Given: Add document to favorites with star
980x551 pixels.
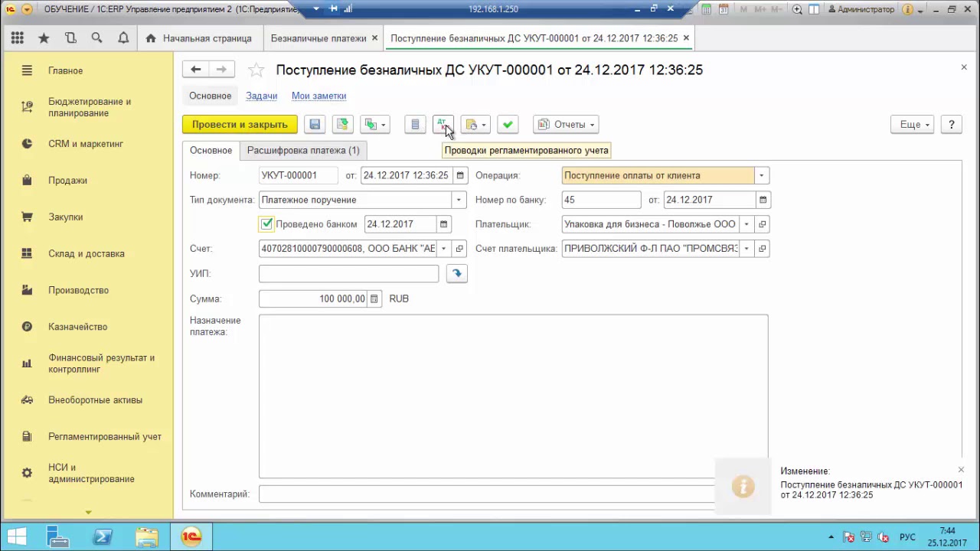Looking at the screenshot, I should click(256, 70).
